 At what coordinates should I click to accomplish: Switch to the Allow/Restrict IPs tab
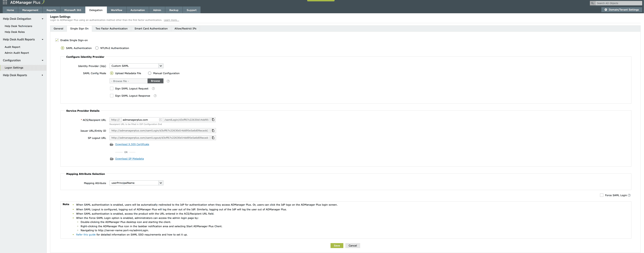pyautogui.click(x=185, y=28)
